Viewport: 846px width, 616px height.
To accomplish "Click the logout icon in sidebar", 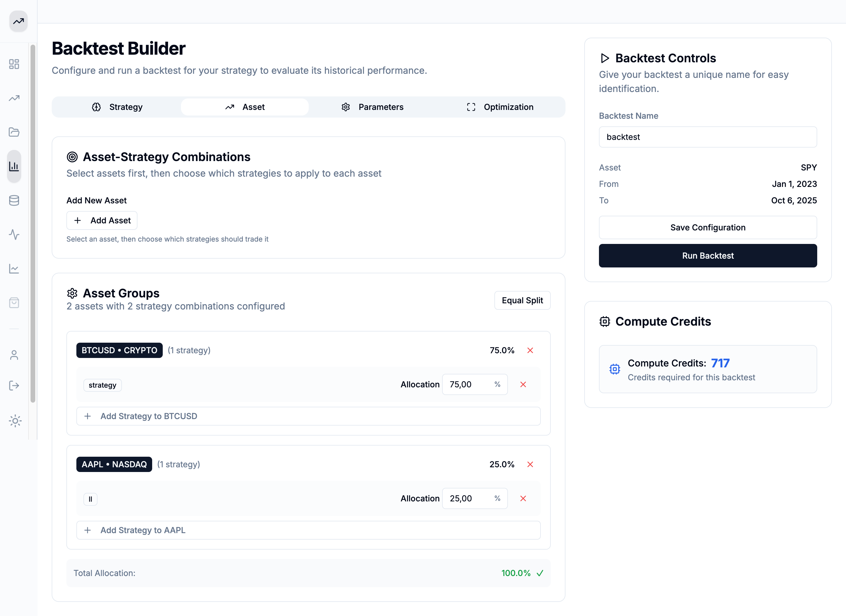I will [14, 385].
